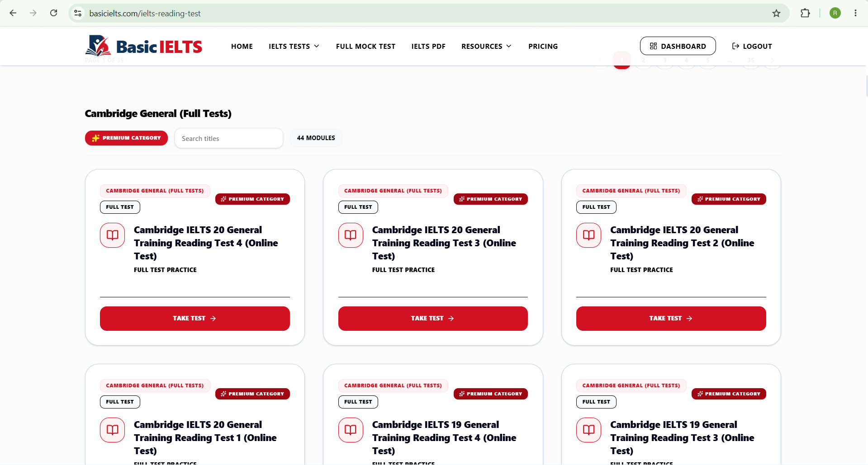
Task: Click book icon for Cambridge IELTS 20 Test 1
Action: click(112, 430)
